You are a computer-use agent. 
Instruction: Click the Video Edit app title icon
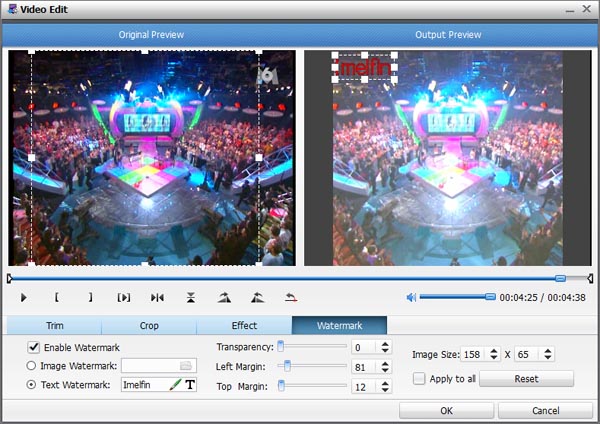(12, 9)
